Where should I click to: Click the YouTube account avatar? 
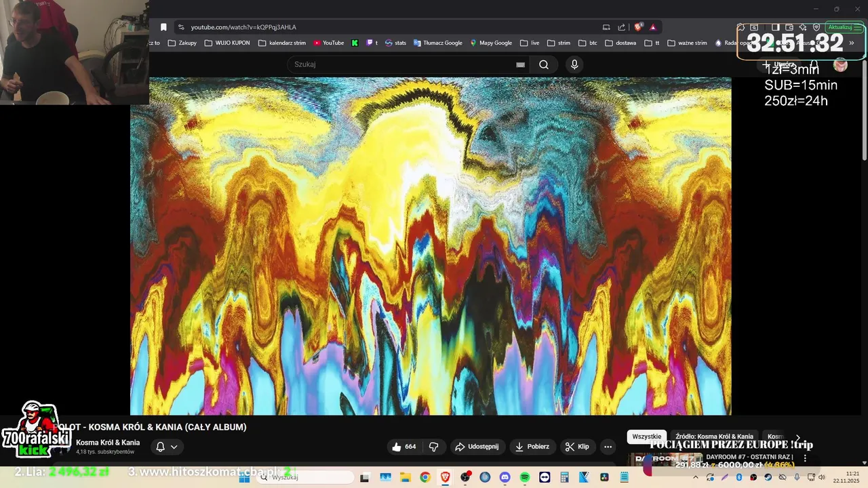pyautogui.click(x=840, y=64)
